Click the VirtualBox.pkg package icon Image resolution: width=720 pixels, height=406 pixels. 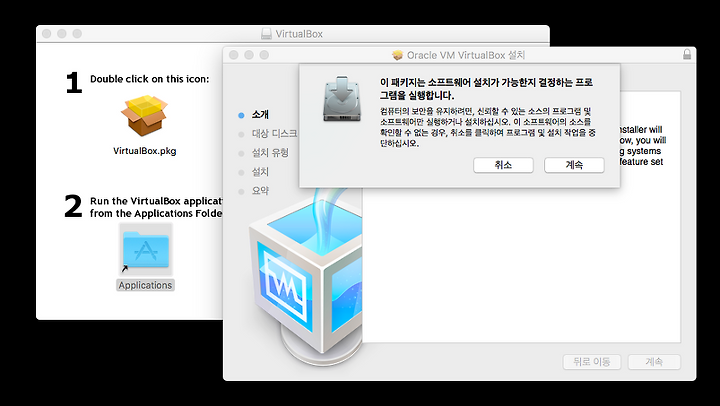(x=144, y=116)
